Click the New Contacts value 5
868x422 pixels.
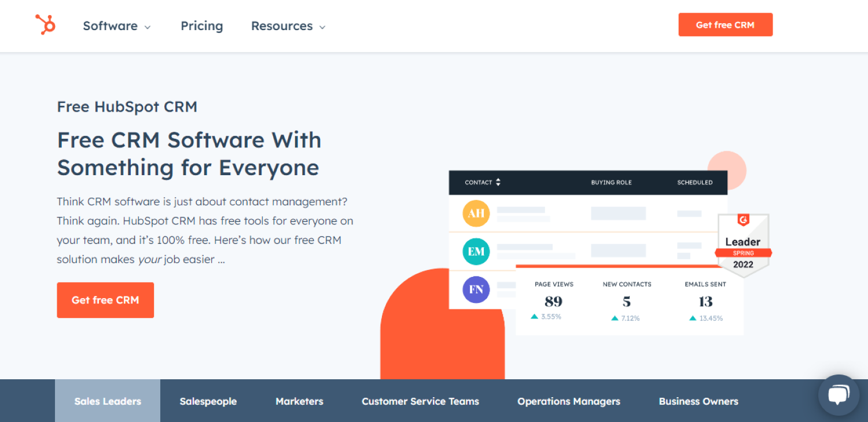(x=627, y=301)
